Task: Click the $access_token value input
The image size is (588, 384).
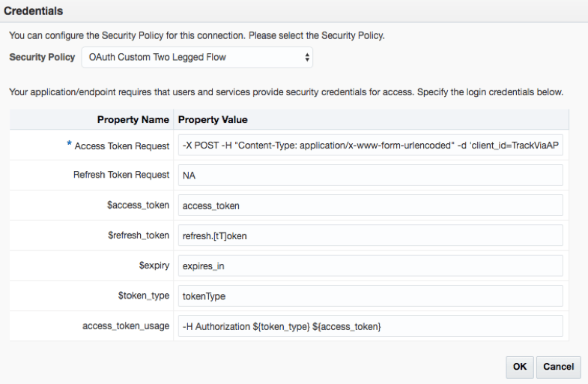Action: point(371,205)
